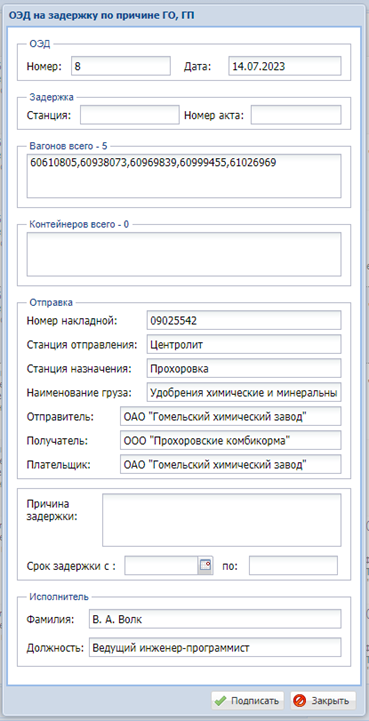369x721 pixels.
Task: Click the Получатель field Прохоровские комбикорма
Action: click(231, 440)
